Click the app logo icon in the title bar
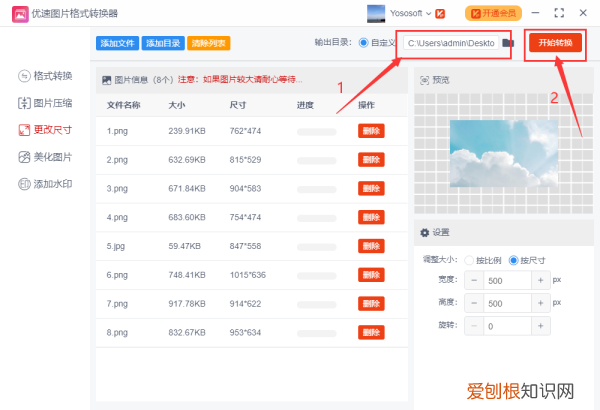The image size is (600, 410). pos(20,14)
